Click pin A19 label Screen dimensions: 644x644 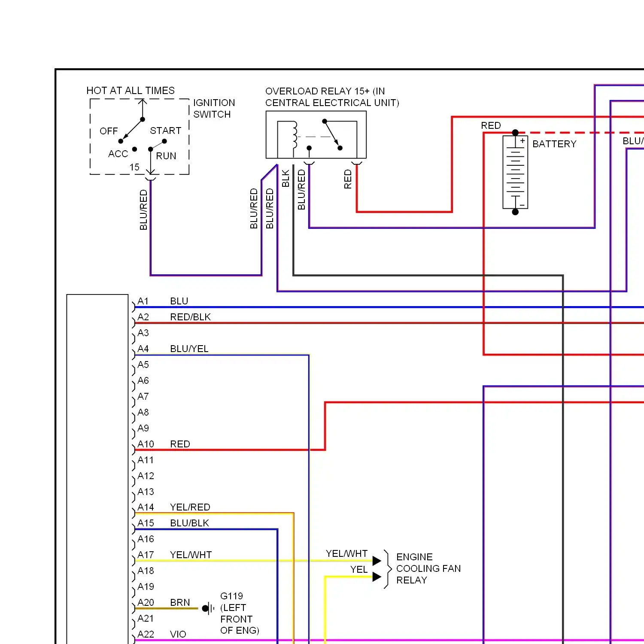pyautogui.click(x=146, y=586)
